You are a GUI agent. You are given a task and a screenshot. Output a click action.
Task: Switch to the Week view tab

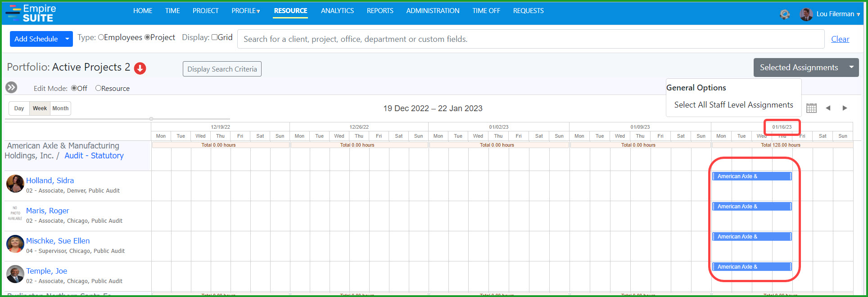[x=40, y=108]
